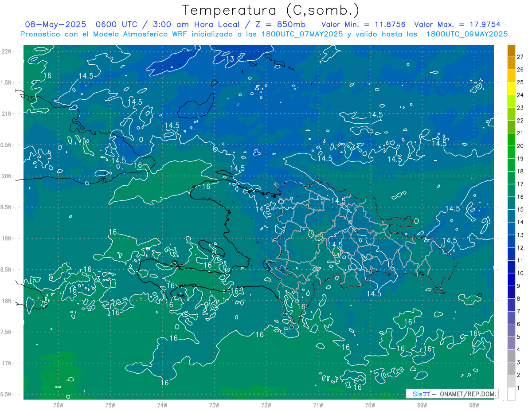Click legend value "22"
The height and width of the screenshot is (411, 532).
click(x=520, y=120)
